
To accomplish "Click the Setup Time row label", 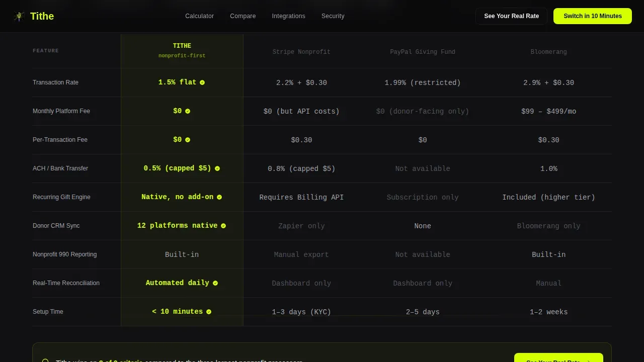I will point(48,312).
